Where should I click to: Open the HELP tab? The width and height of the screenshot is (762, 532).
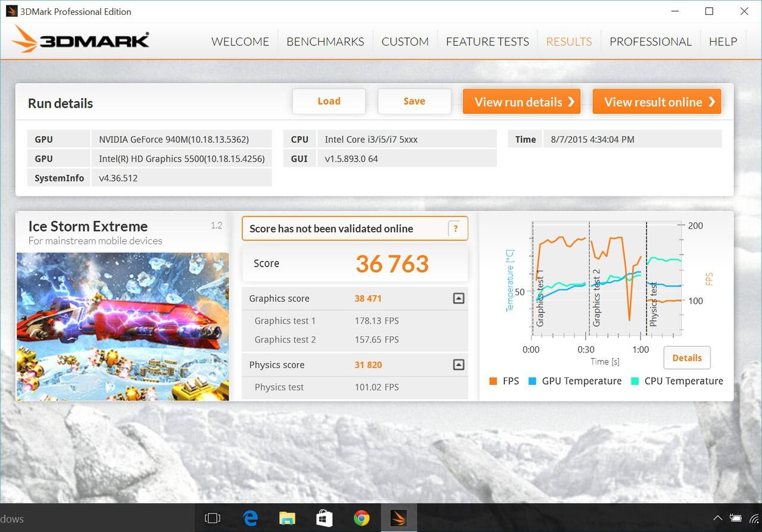[x=723, y=42]
